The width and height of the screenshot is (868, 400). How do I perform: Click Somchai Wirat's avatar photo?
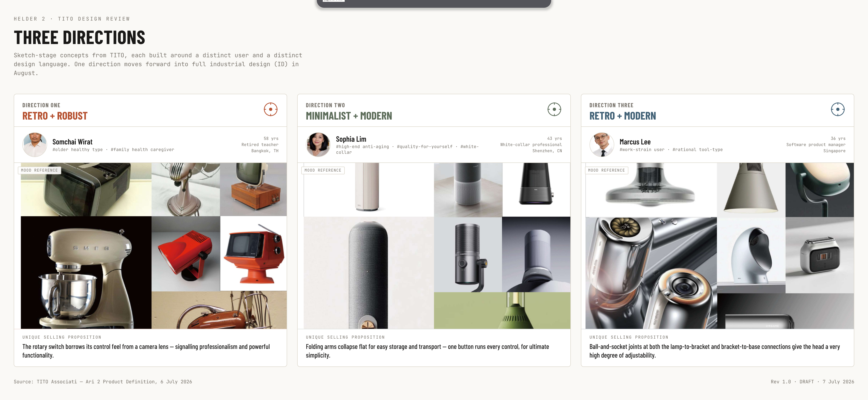point(35,145)
